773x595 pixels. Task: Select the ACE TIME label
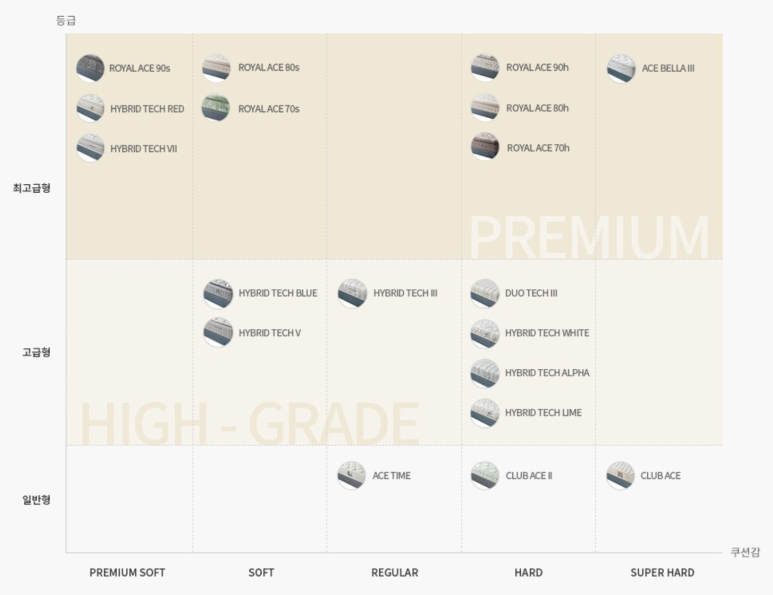click(x=391, y=476)
